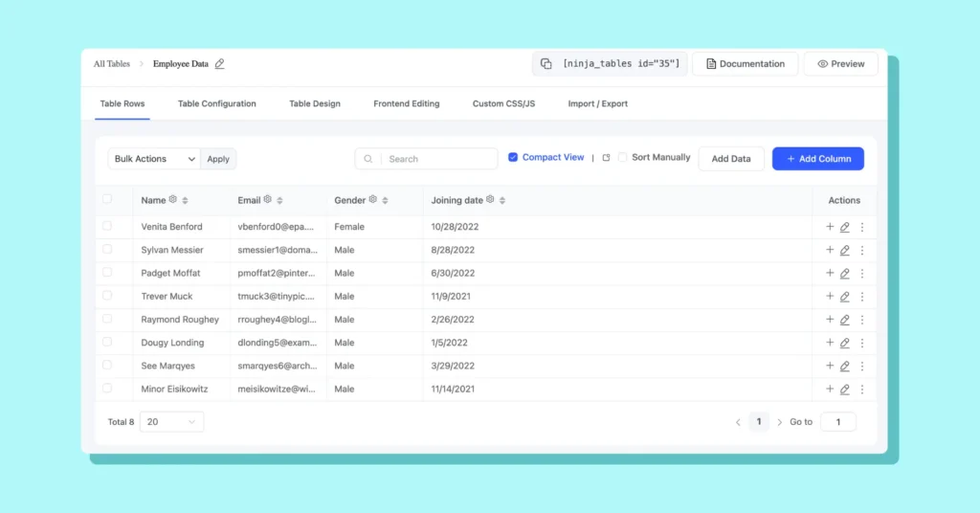Switch to the Table Configuration tab
This screenshot has width=980, height=513.
[217, 103]
